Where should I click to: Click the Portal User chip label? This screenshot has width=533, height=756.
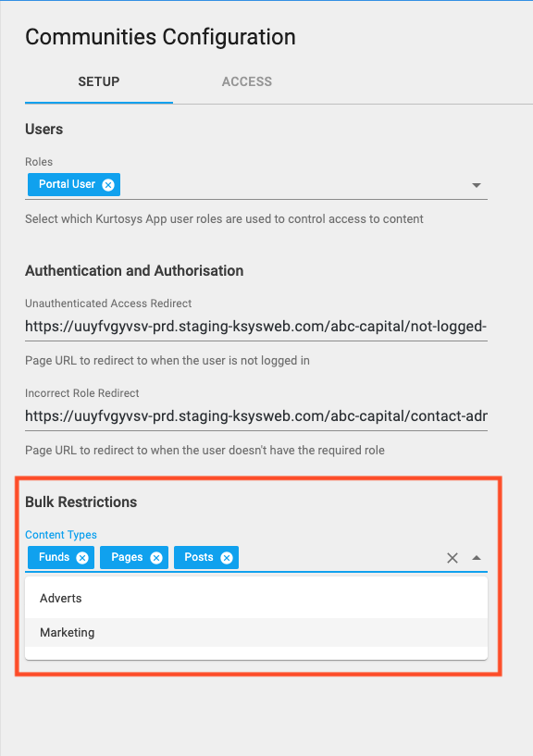coord(67,184)
